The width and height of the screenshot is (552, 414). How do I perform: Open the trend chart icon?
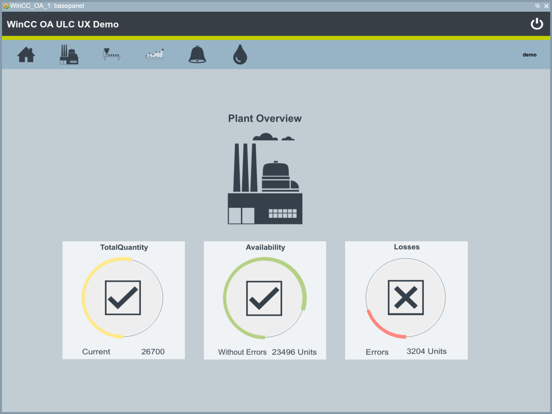click(155, 54)
